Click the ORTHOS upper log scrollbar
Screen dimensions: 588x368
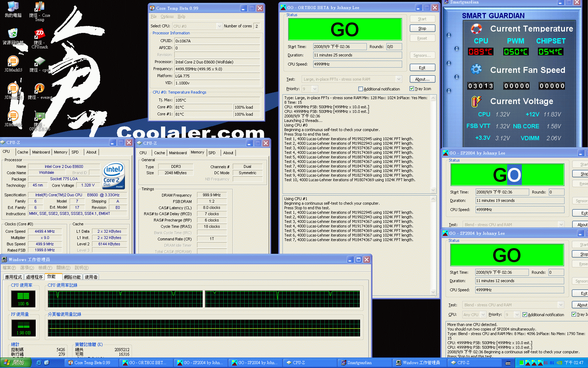coord(433,144)
